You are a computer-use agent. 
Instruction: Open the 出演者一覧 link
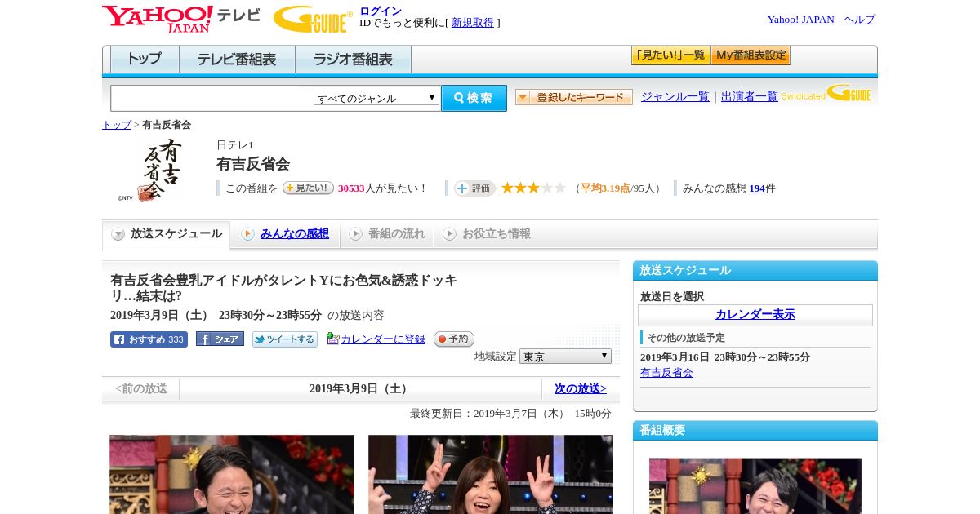[750, 97]
